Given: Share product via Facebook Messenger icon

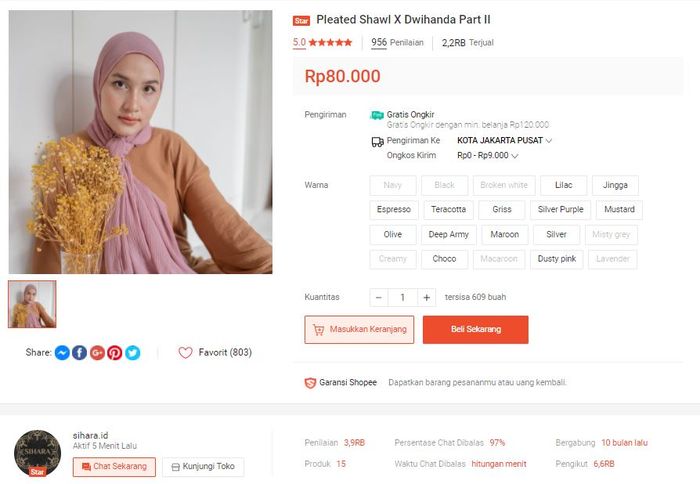Looking at the screenshot, I should click(62, 353).
